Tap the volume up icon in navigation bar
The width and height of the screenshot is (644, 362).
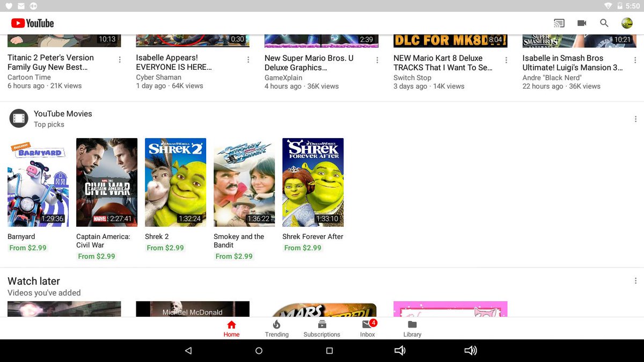tap(471, 351)
